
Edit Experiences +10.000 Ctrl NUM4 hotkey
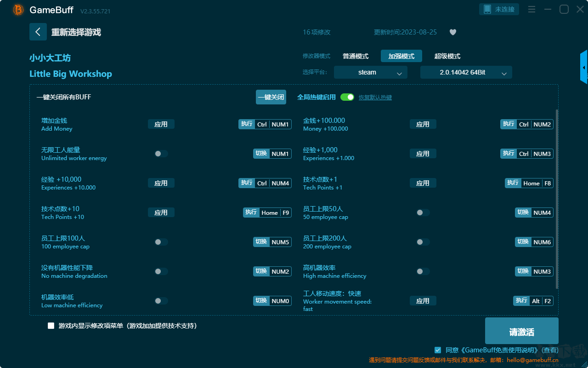tap(265, 183)
